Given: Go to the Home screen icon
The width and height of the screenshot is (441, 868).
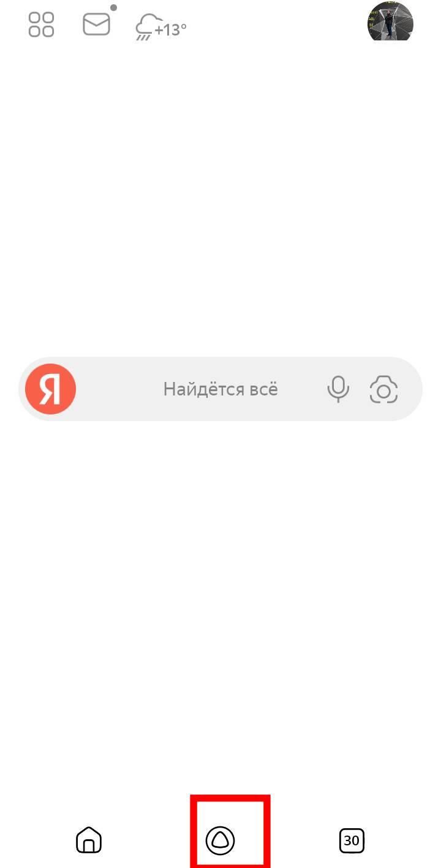Looking at the screenshot, I should tap(89, 840).
